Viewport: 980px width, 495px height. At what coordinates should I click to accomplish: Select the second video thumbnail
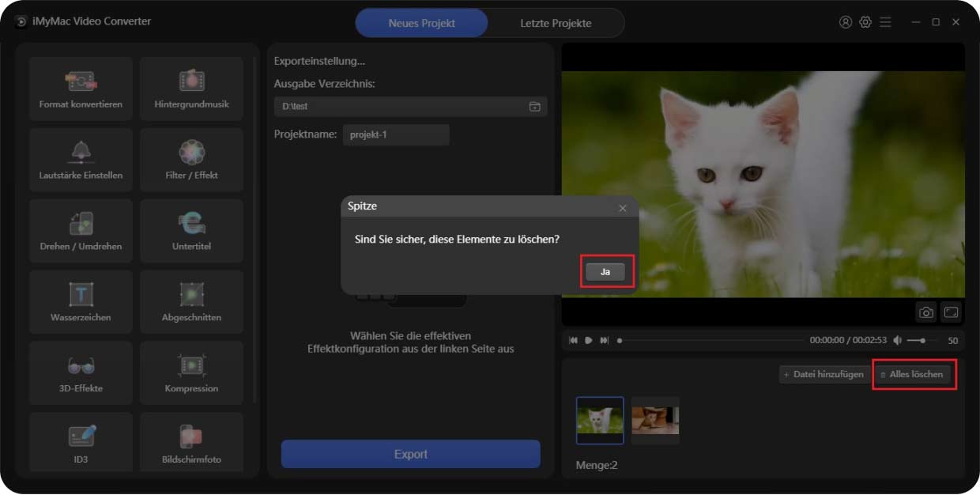[655, 421]
